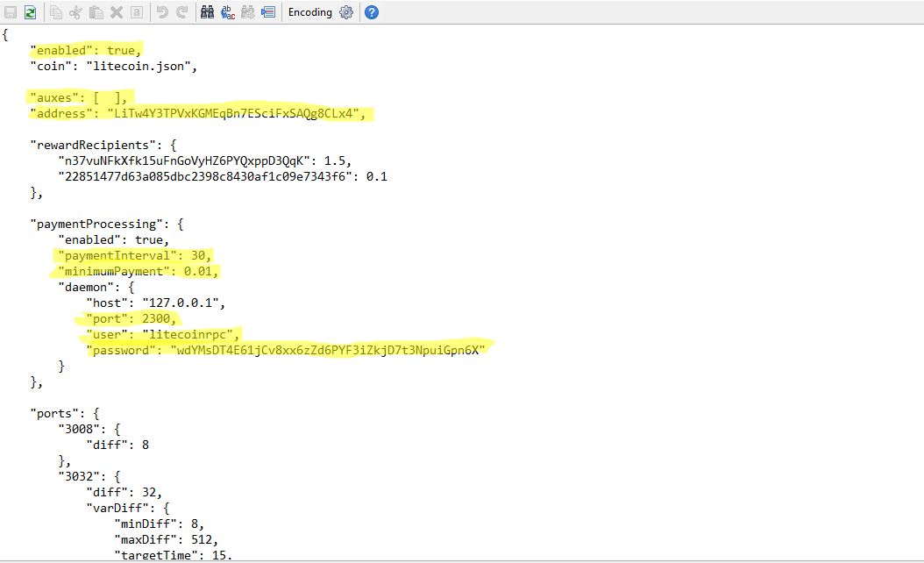Click the "auxes": [ ] line
Viewport: 924px width, 563px height.
point(79,98)
